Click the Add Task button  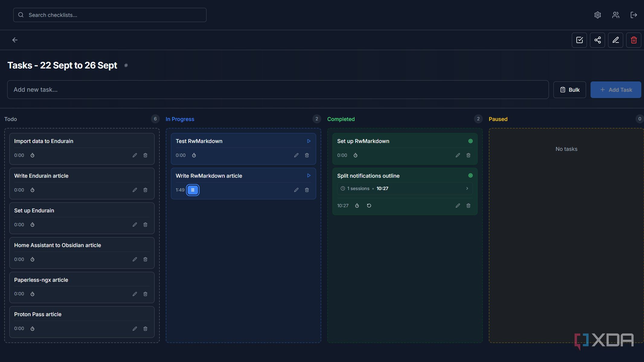click(616, 90)
